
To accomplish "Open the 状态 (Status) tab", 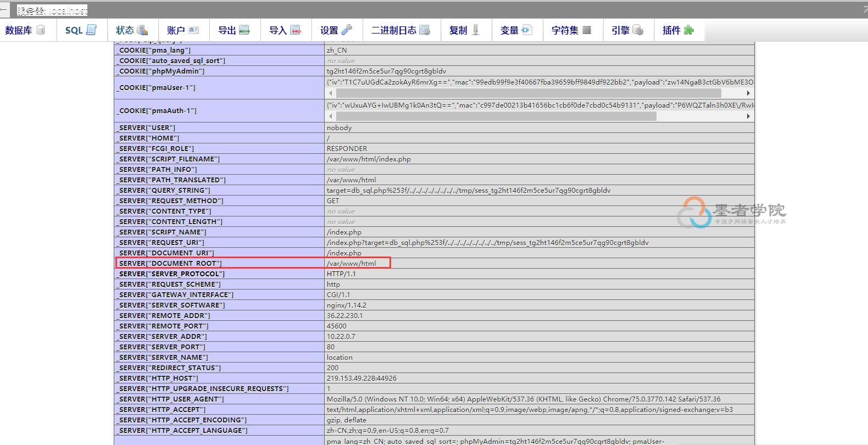I will [132, 30].
